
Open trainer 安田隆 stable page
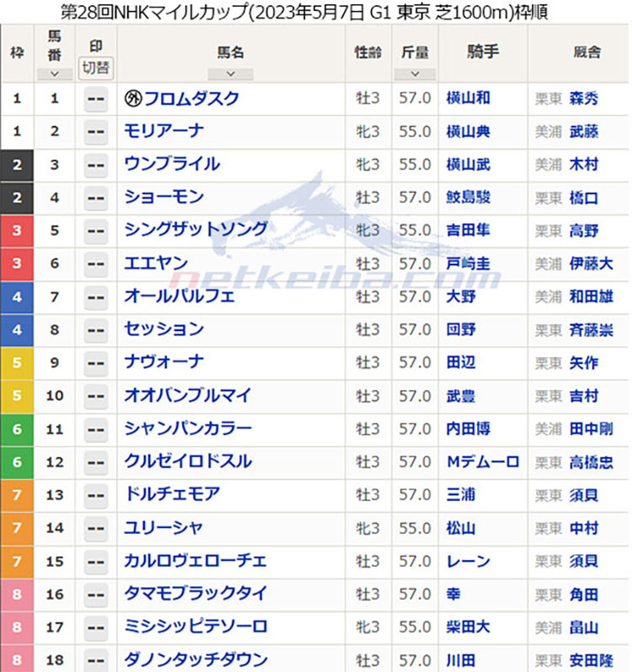(592, 660)
